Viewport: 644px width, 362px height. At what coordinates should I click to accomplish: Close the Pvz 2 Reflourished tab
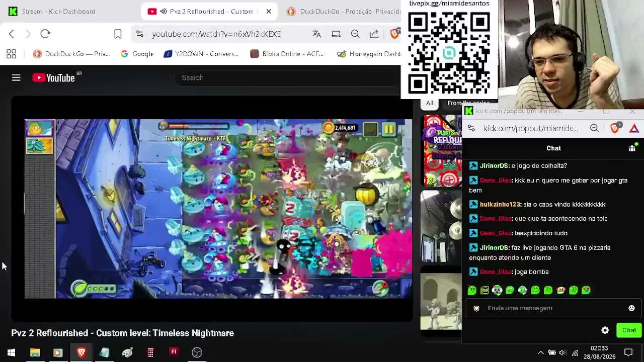(269, 11)
